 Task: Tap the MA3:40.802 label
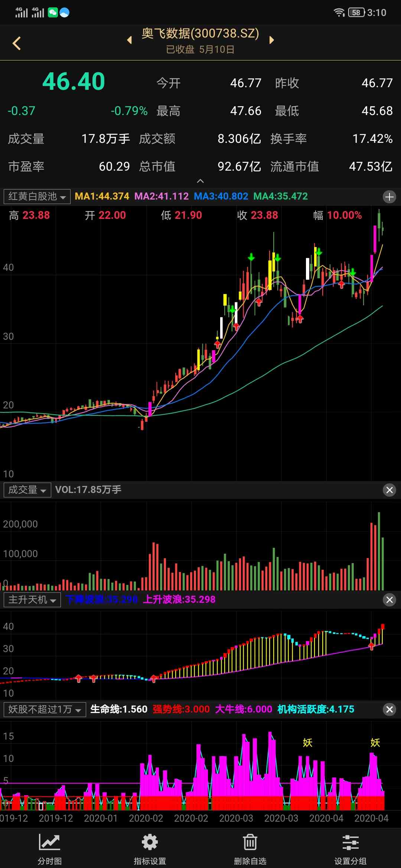pyautogui.click(x=221, y=196)
